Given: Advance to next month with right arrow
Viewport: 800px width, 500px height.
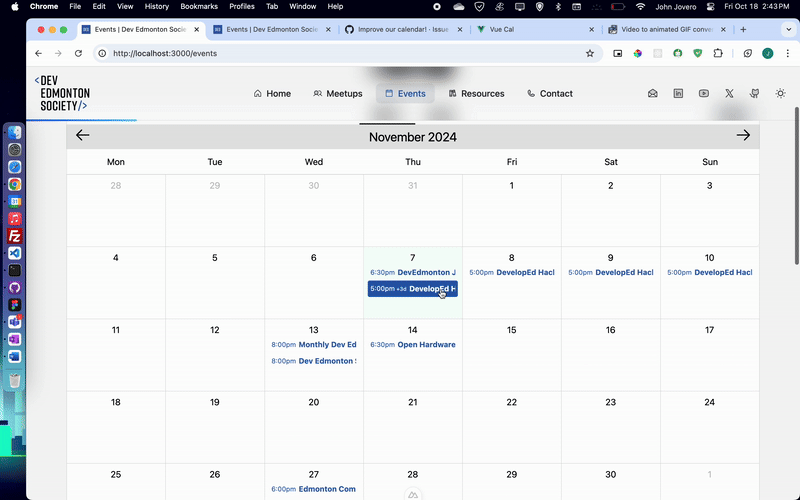Looking at the screenshot, I should [x=743, y=136].
